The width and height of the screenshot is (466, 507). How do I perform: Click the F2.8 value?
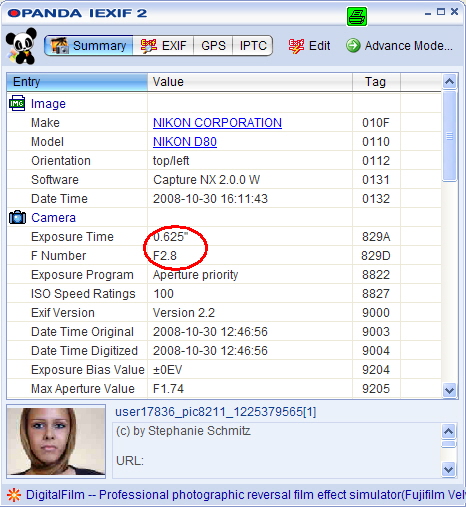165,256
